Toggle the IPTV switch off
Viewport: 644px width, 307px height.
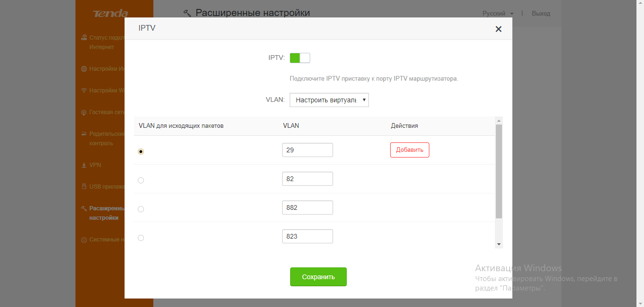(300, 58)
